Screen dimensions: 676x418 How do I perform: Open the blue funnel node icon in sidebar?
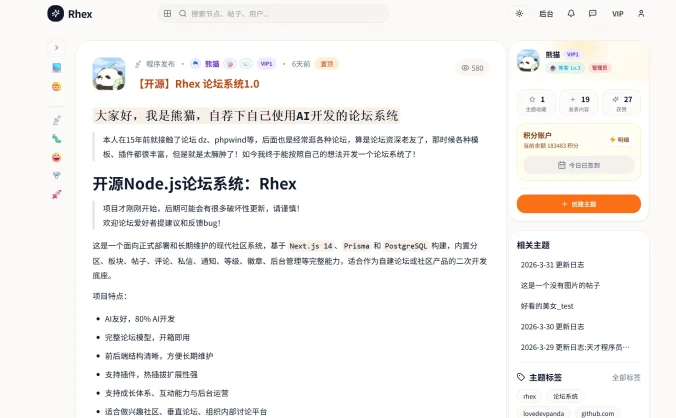(x=56, y=175)
